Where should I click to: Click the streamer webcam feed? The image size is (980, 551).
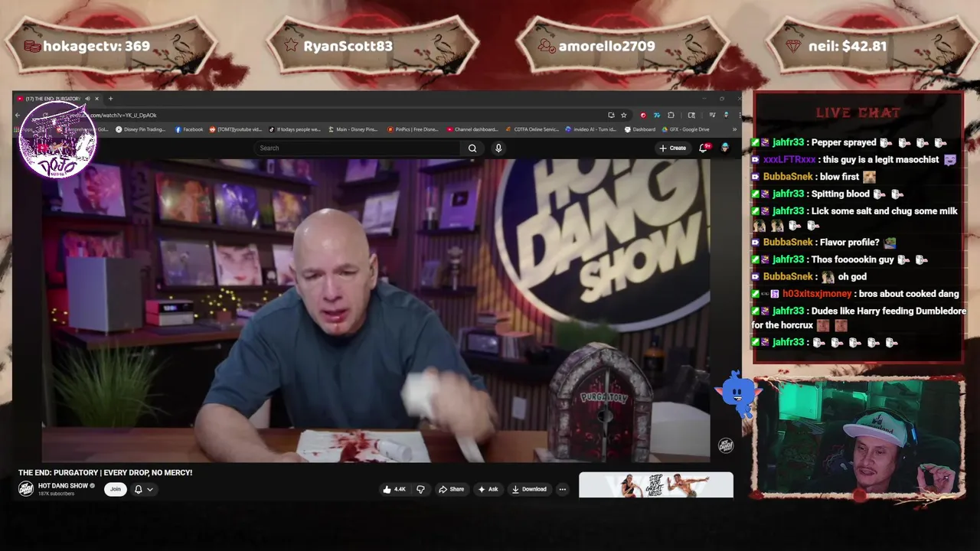[x=859, y=439]
